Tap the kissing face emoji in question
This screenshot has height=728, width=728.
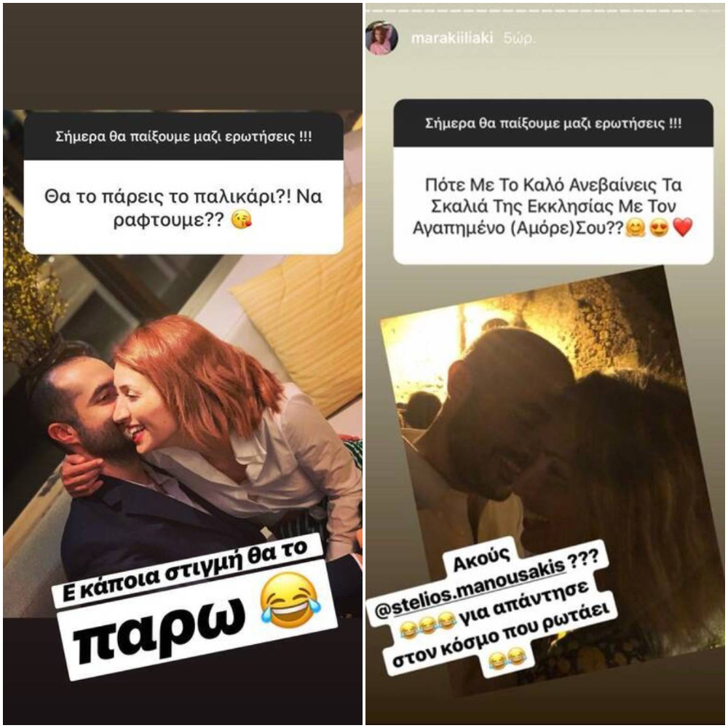(x=242, y=219)
